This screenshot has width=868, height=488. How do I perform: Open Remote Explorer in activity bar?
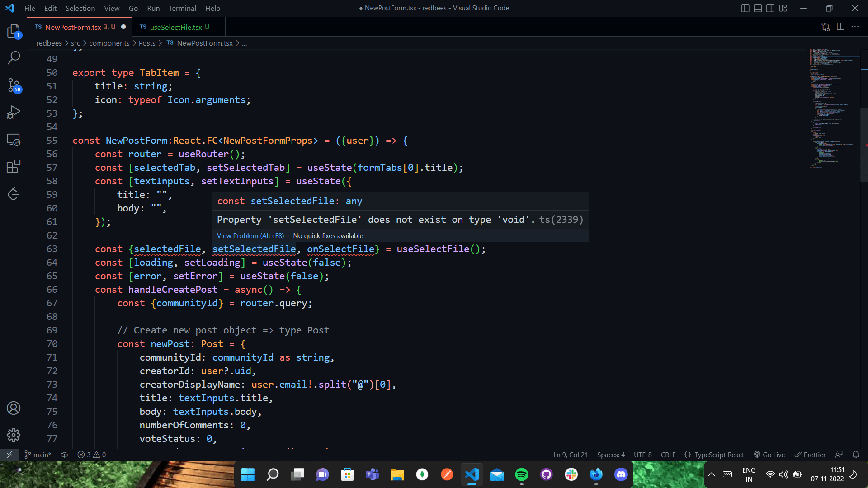[14, 140]
